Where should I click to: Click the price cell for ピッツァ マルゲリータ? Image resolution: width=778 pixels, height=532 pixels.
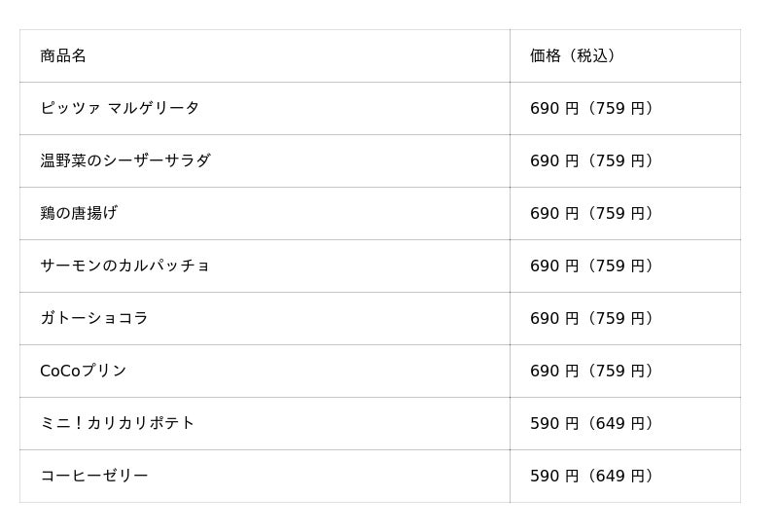coord(593,109)
